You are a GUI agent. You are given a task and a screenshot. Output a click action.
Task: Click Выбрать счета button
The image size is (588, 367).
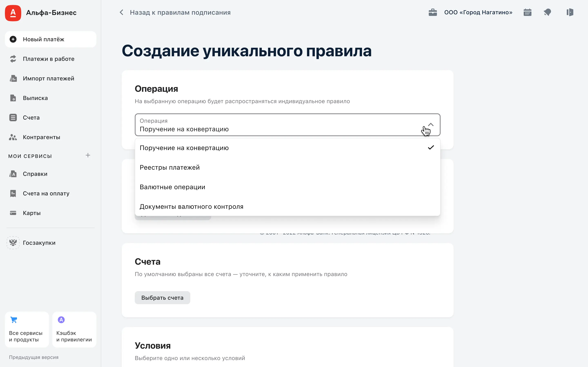pos(162,298)
